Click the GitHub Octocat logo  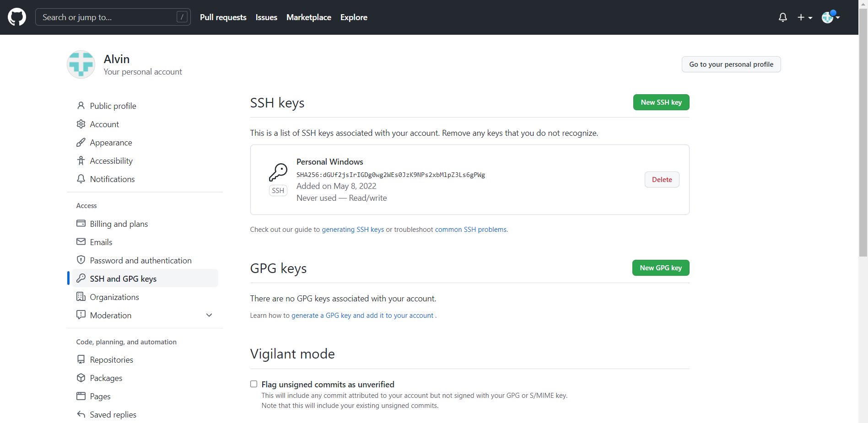coord(17,17)
